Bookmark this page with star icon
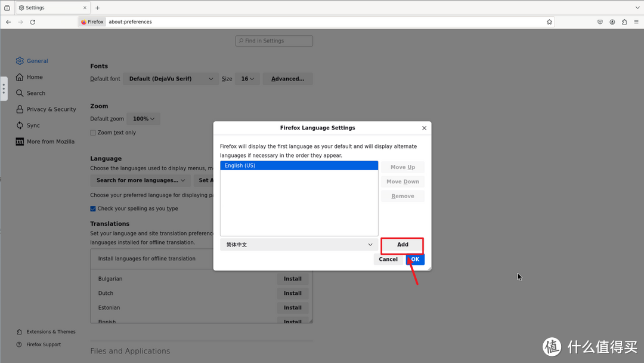The image size is (644, 363). coord(549,21)
